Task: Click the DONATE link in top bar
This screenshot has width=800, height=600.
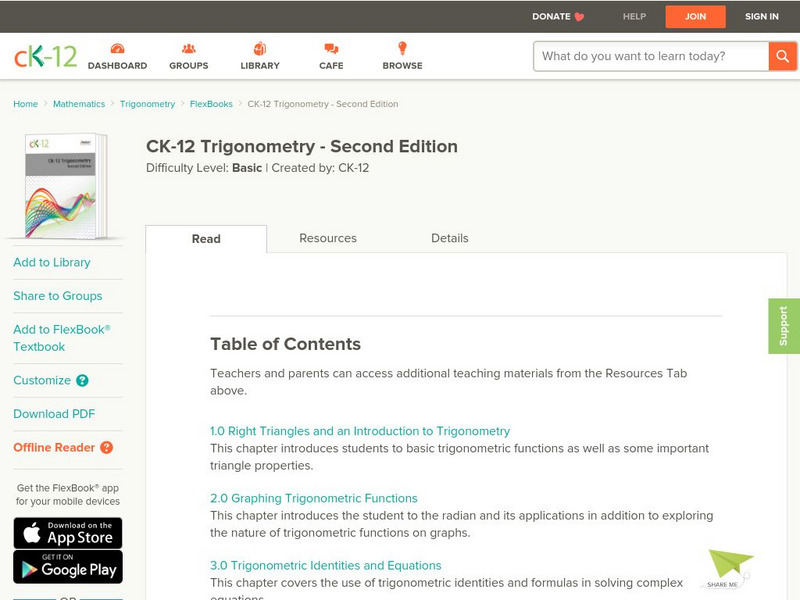Action: (x=551, y=16)
